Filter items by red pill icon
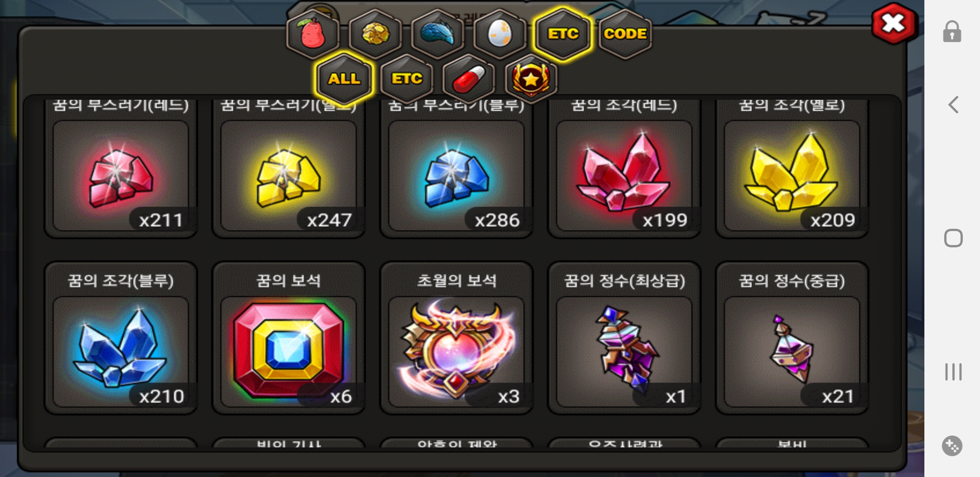 pyautogui.click(x=469, y=79)
